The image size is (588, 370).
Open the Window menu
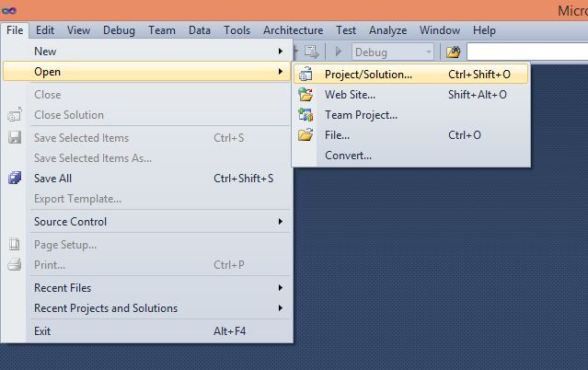(x=440, y=30)
